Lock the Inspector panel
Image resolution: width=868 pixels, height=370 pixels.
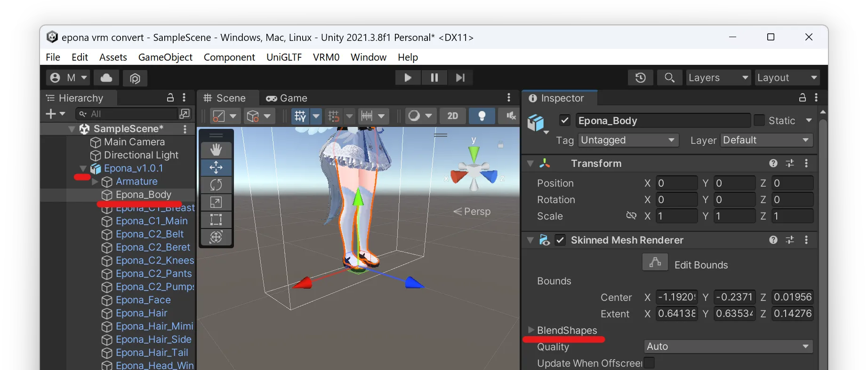803,98
